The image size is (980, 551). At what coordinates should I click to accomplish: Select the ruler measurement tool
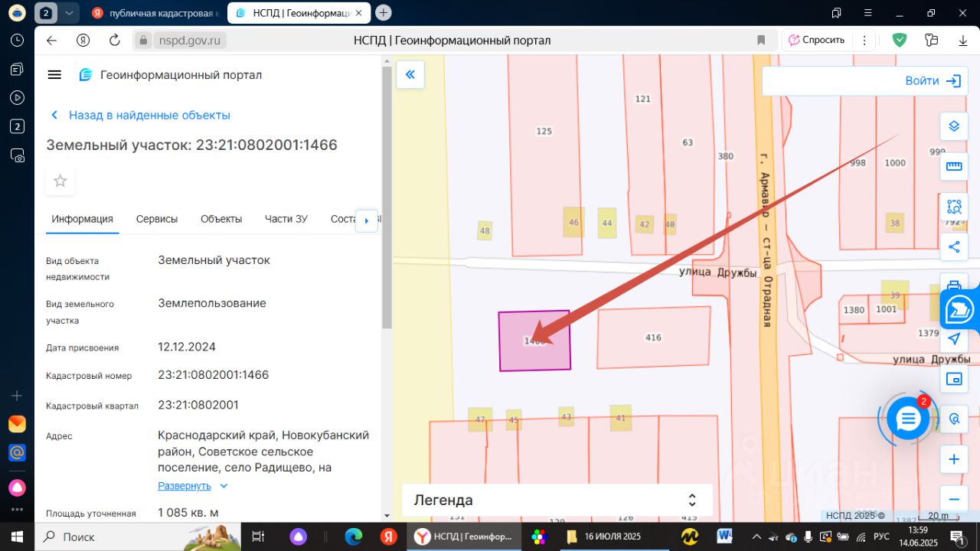click(x=954, y=166)
